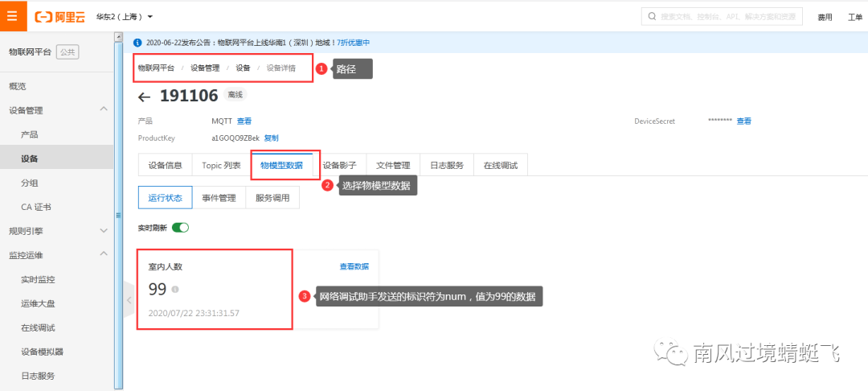
Task: Open the 华东2(上海) region dropdown
Action: click(125, 17)
